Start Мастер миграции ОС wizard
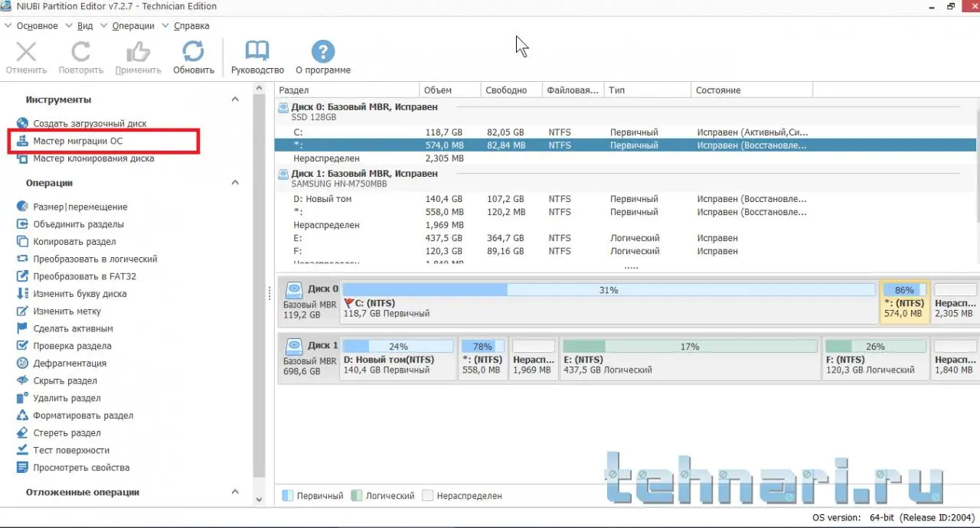Screen dimensions: 980x528 click(x=77, y=141)
